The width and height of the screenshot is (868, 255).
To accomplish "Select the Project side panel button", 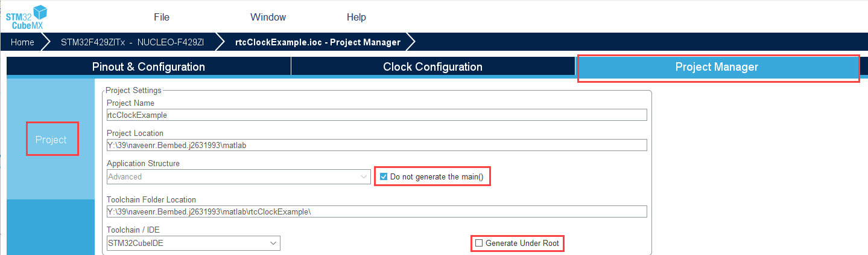I will (51, 140).
